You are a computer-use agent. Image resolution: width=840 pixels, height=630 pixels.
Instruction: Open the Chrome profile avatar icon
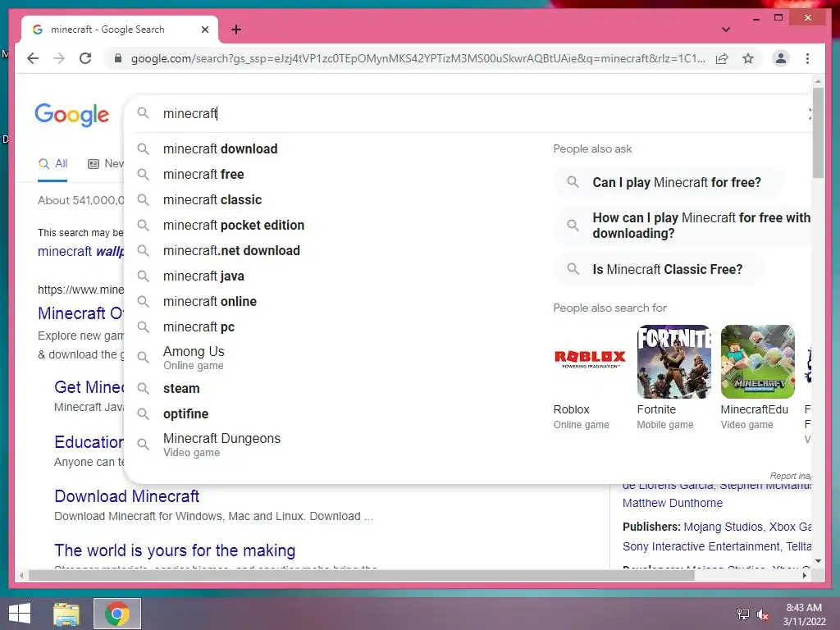pyautogui.click(x=781, y=58)
